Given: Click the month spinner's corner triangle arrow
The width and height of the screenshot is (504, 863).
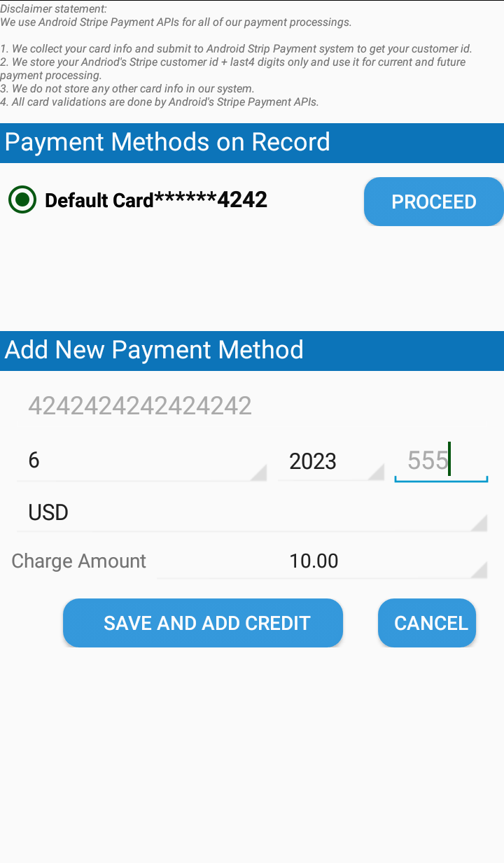Looking at the screenshot, I should click(x=259, y=473).
